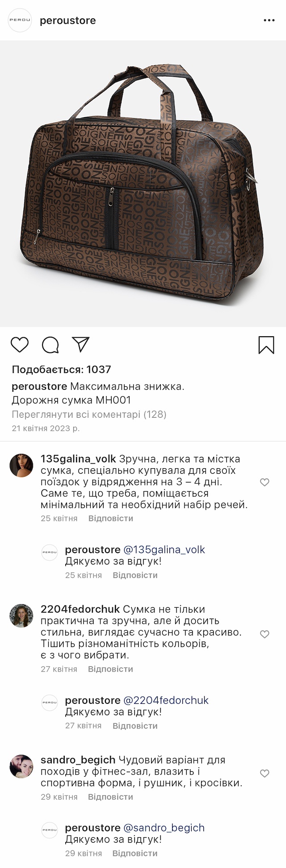
Task: Open the comment bubble icon
Action: pos(50,345)
